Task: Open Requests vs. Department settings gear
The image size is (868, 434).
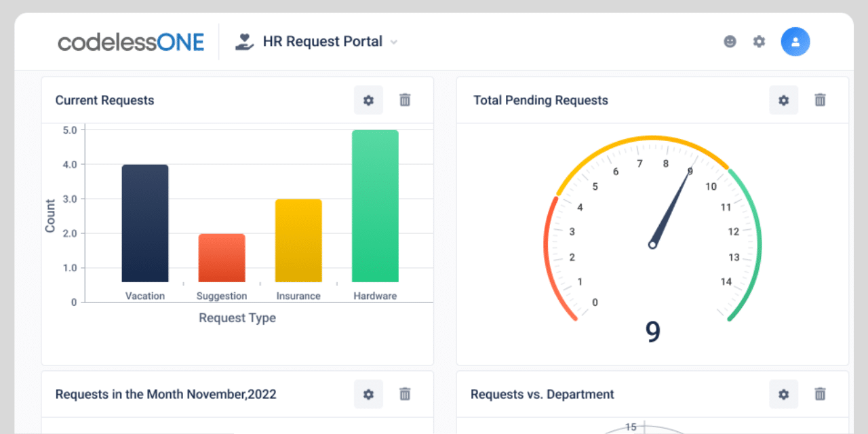Action: click(x=783, y=394)
